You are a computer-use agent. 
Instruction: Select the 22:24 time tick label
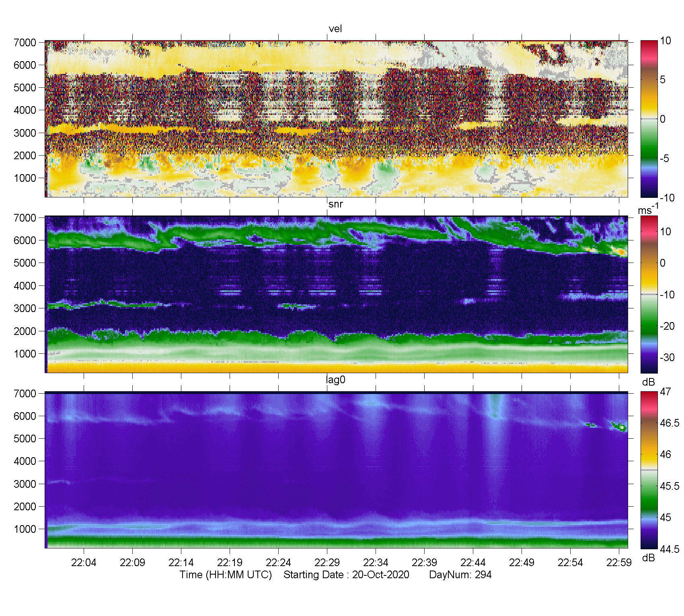click(278, 563)
